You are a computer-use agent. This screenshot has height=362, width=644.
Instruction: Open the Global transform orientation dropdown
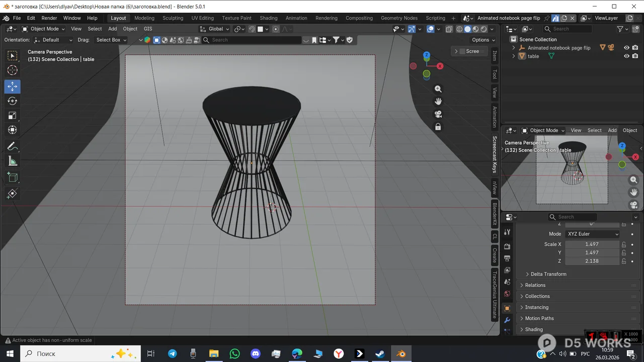point(215,29)
